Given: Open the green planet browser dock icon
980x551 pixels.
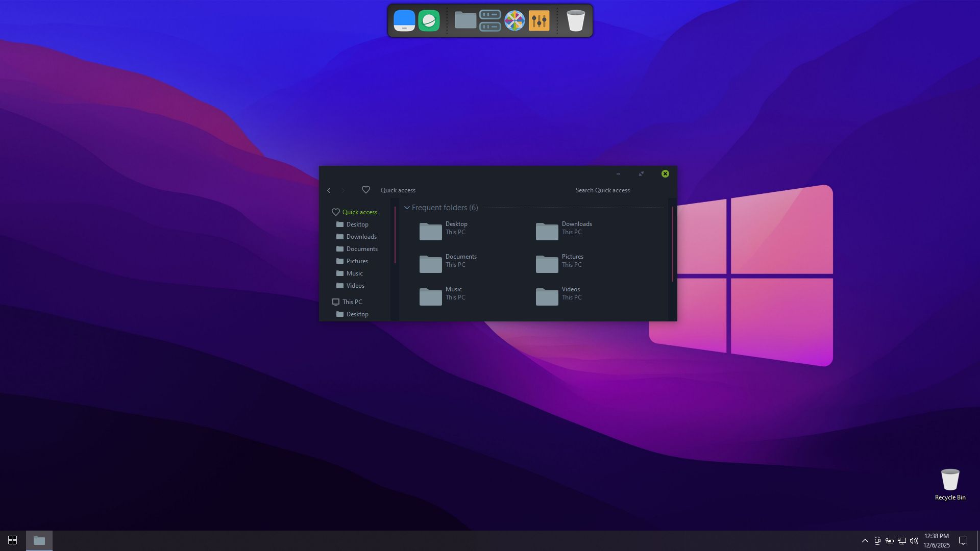Looking at the screenshot, I should 429,21.
